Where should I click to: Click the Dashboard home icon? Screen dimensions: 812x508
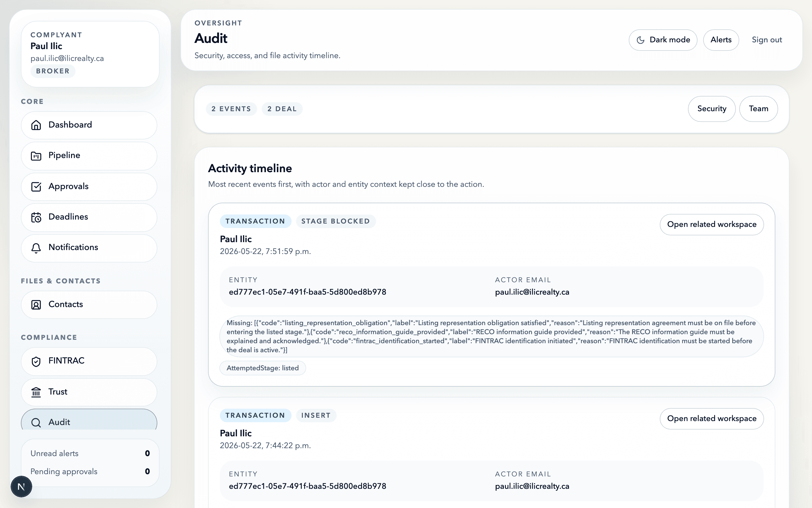click(36, 125)
